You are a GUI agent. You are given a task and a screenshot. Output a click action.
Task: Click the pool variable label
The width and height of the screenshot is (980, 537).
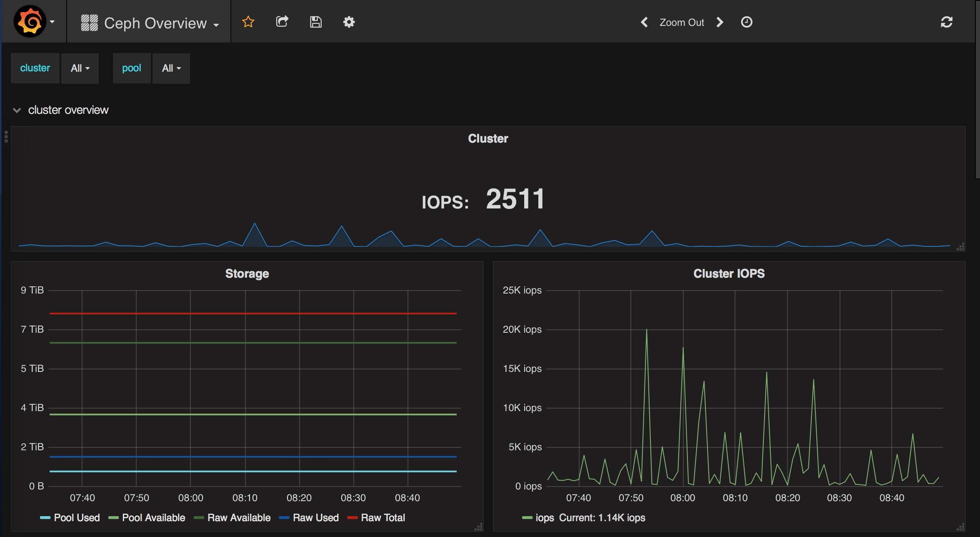(132, 68)
